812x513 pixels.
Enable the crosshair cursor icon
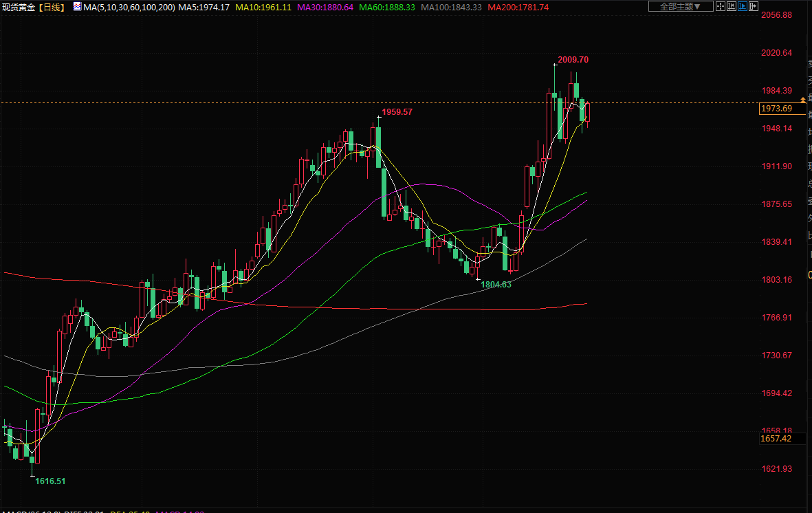(722, 6)
